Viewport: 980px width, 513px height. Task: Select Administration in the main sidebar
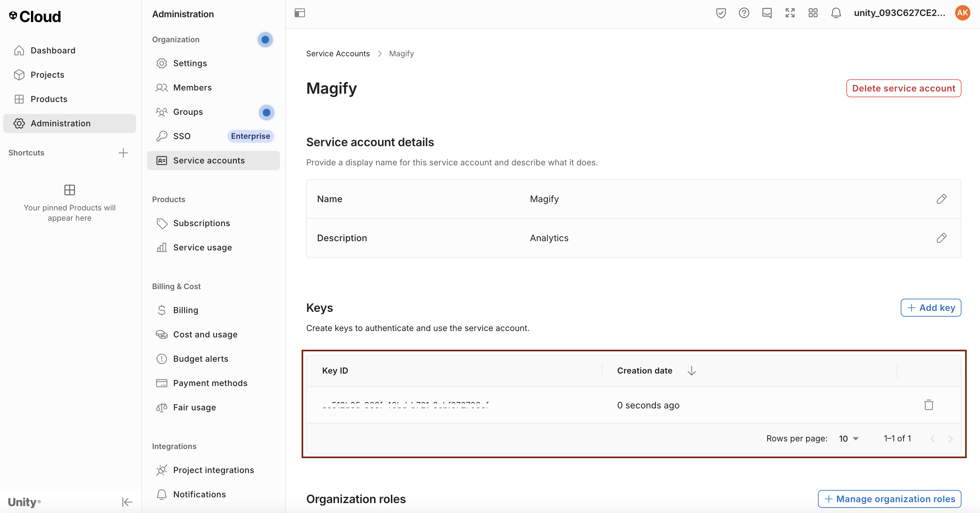tap(69, 123)
